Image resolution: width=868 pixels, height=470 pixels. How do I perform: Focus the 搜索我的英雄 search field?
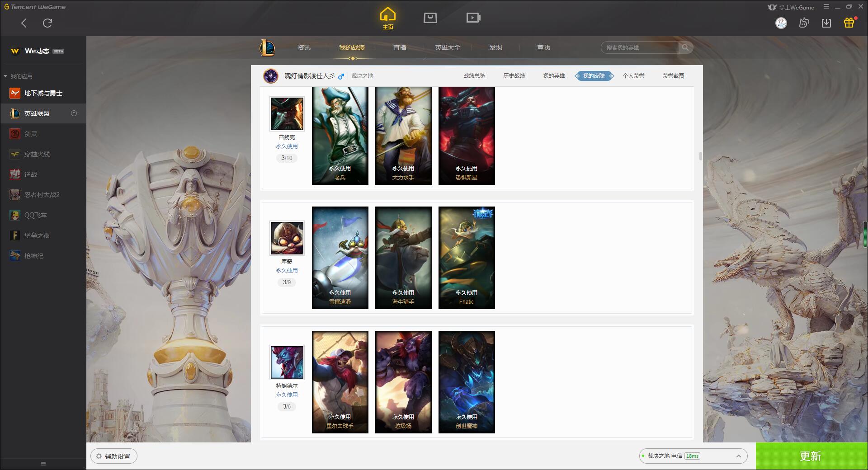click(x=640, y=47)
